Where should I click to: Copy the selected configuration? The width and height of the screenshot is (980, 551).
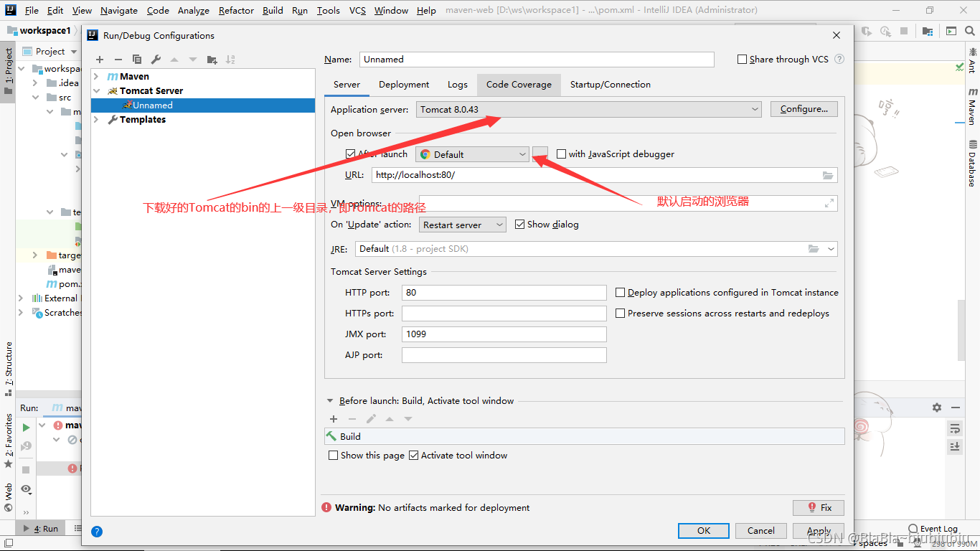point(137,60)
